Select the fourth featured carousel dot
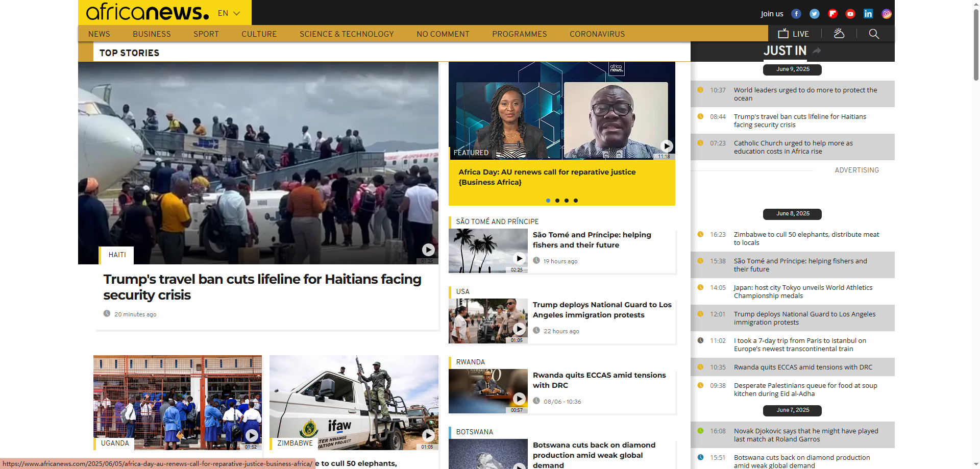 [576, 201]
